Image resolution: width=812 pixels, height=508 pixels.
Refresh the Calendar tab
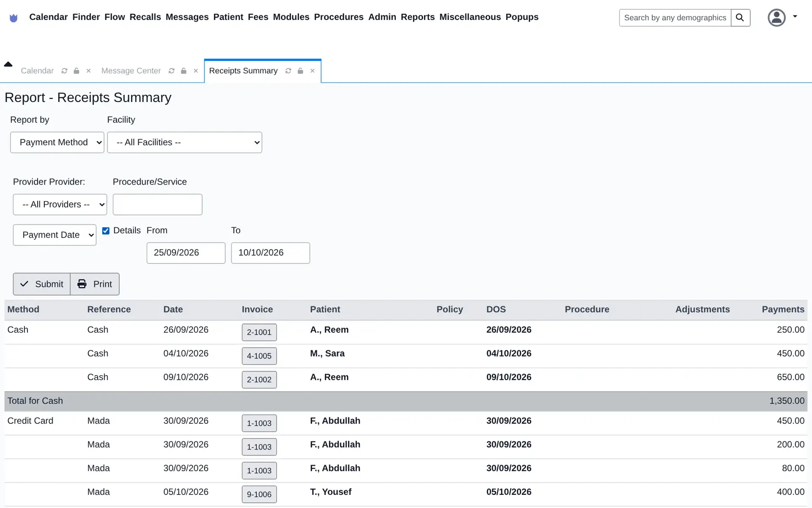click(x=64, y=71)
